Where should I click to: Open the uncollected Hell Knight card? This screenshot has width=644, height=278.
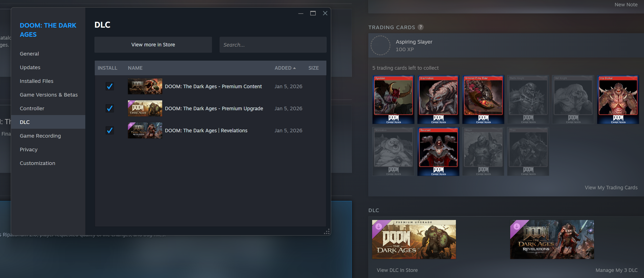(x=573, y=100)
